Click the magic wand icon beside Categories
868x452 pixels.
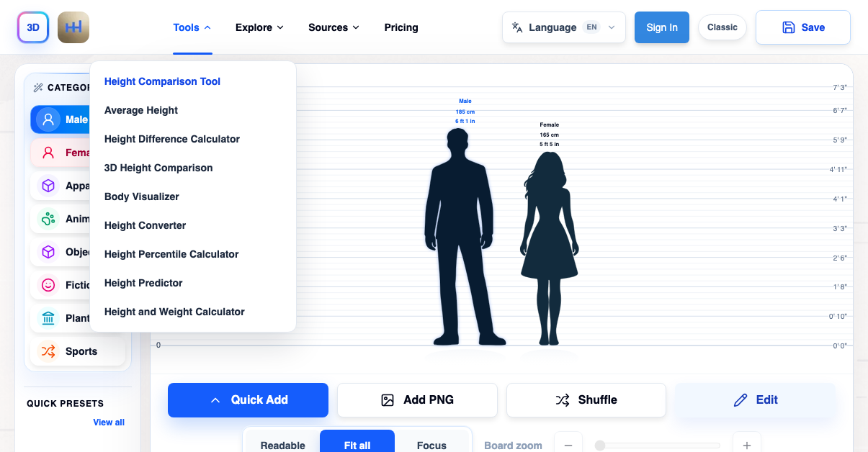[38, 88]
